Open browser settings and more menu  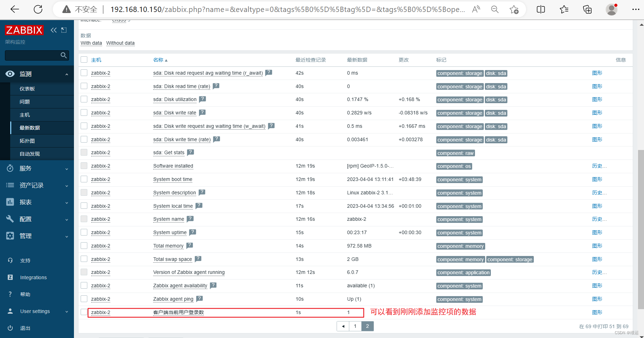pos(636,10)
